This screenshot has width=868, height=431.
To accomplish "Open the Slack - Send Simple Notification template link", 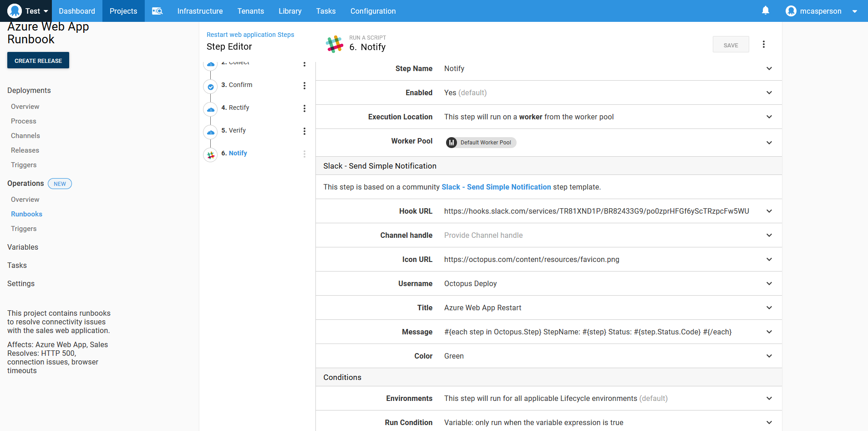I will (x=496, y=187).
